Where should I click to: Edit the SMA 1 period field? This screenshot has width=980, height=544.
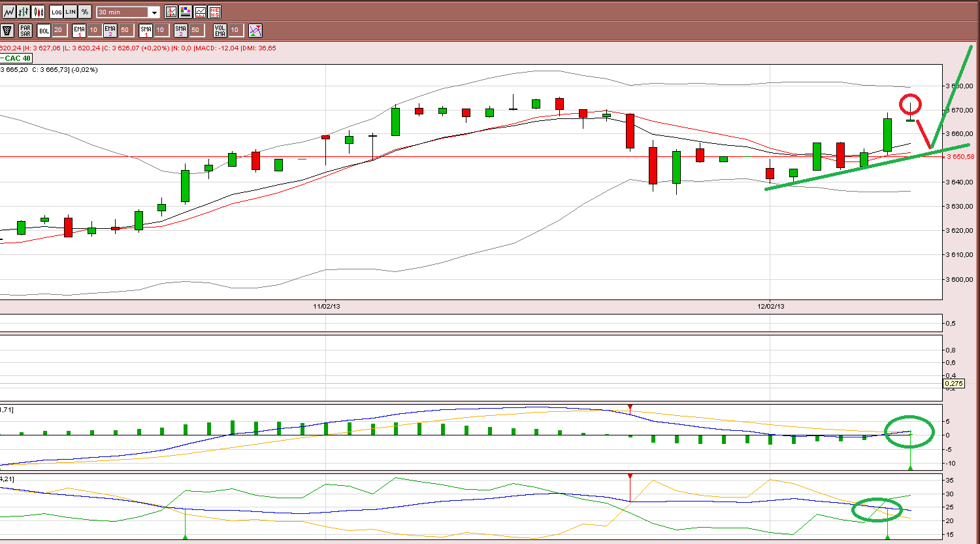coord(161,30)
